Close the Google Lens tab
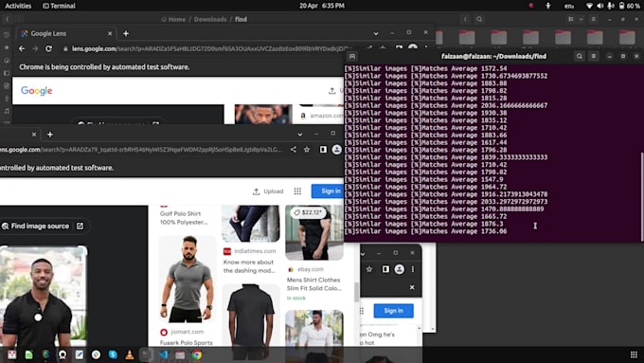This screenshot has width=644, height=363. tap(110, 34)
